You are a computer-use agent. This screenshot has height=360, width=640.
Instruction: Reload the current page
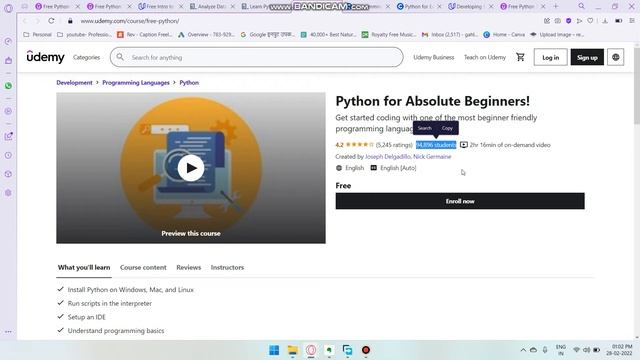coord(51,21)
